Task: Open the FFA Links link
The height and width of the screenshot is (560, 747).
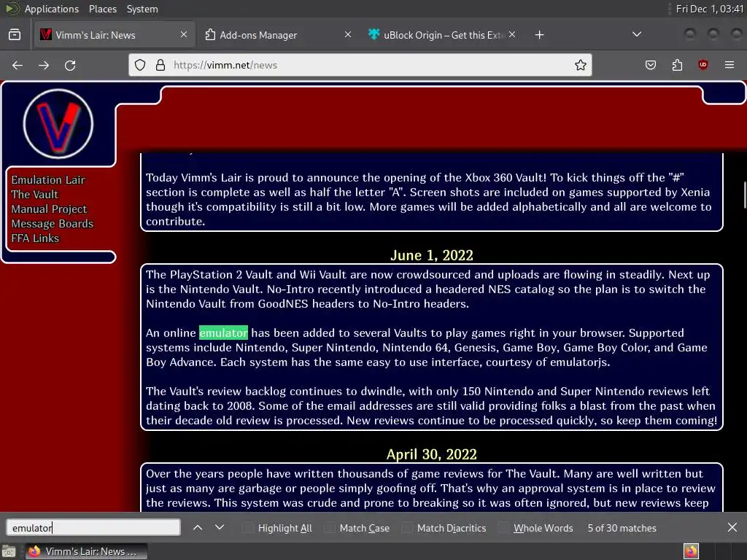Action: [x=35, y=238]
